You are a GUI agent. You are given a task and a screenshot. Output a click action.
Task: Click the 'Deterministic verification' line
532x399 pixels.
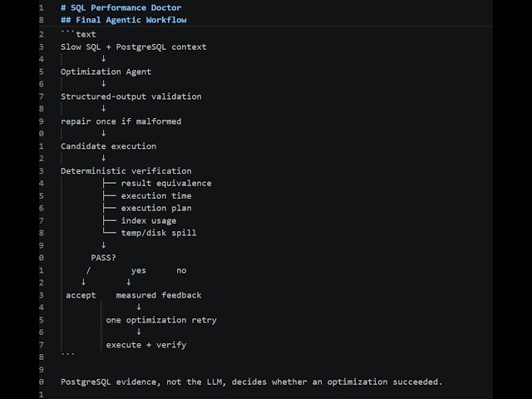coord(126,170)
